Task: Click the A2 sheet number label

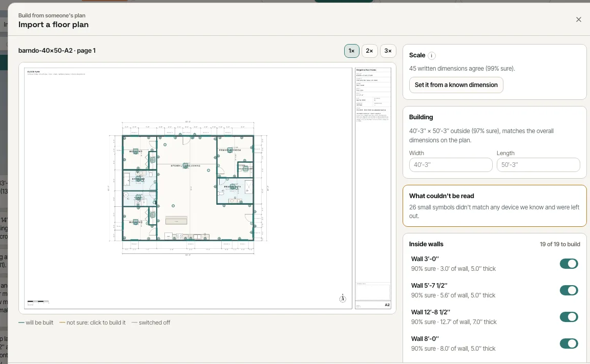Action: pyautogui.click(x=387, y=305)
